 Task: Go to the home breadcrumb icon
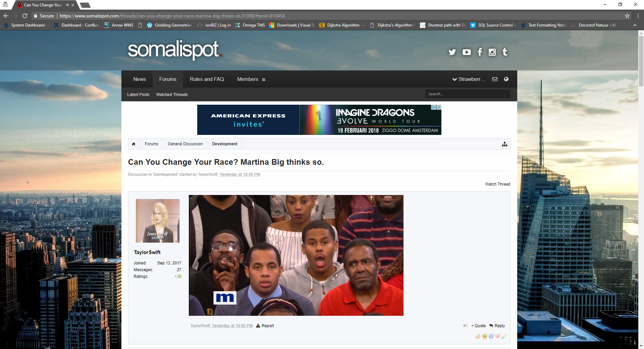click(133, 144)
